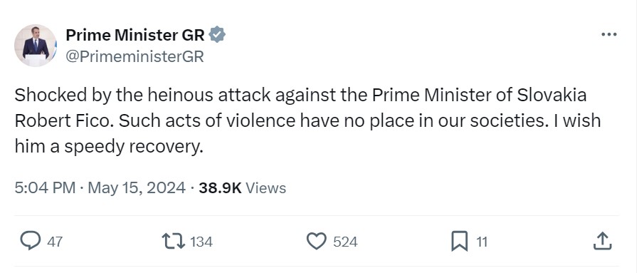Click the May 15, 2024 date
The image size is (644, 273).
[x=137, y=188]
